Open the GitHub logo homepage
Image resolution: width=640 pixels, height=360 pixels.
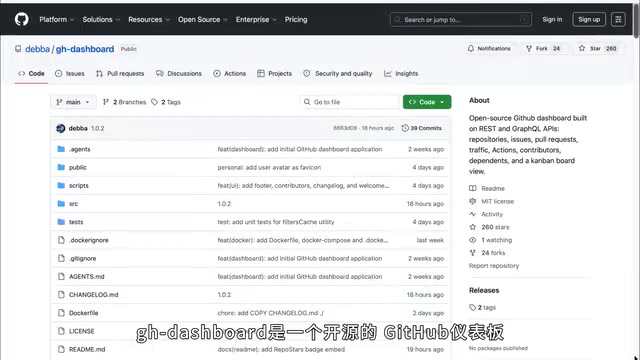click(x=22, y=19)
